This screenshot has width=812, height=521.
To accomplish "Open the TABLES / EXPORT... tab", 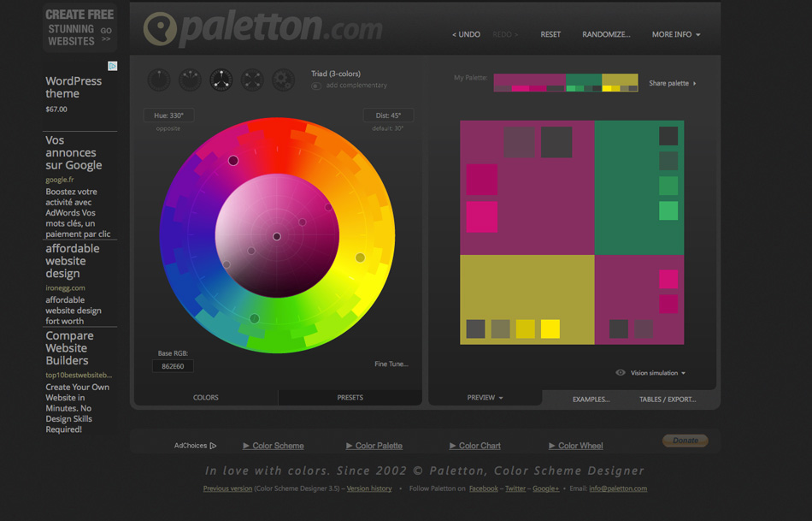I will [668, 400].
